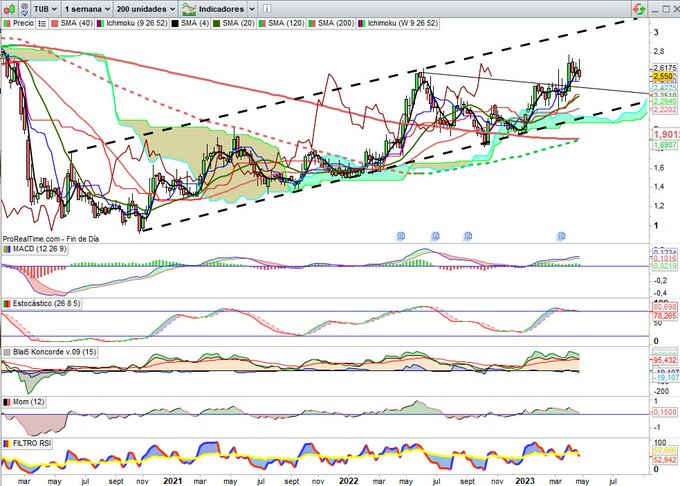Click the dark green SMA (20) color swatch
Viewport: 680px width, 486px height.
tap(217, 23)
